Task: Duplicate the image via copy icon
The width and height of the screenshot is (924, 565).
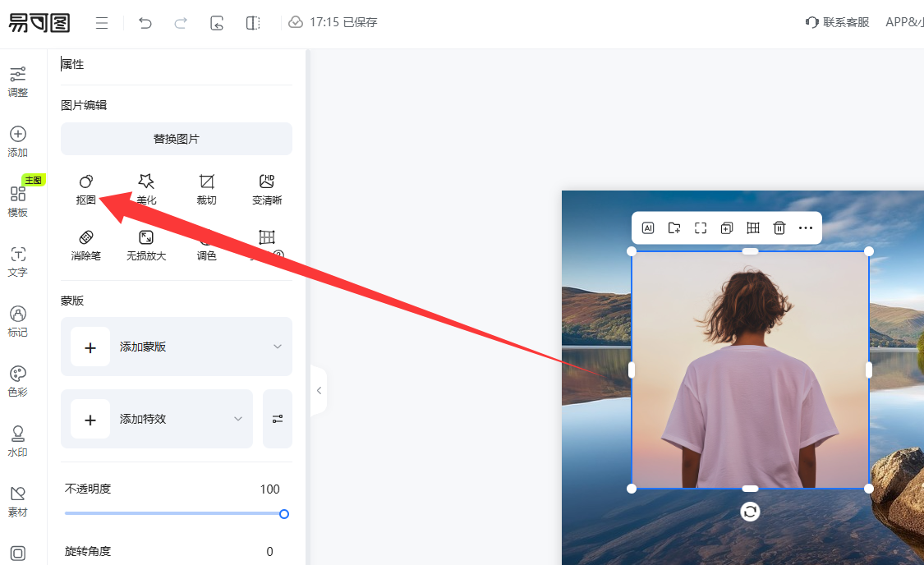Action: click(726, 228)
